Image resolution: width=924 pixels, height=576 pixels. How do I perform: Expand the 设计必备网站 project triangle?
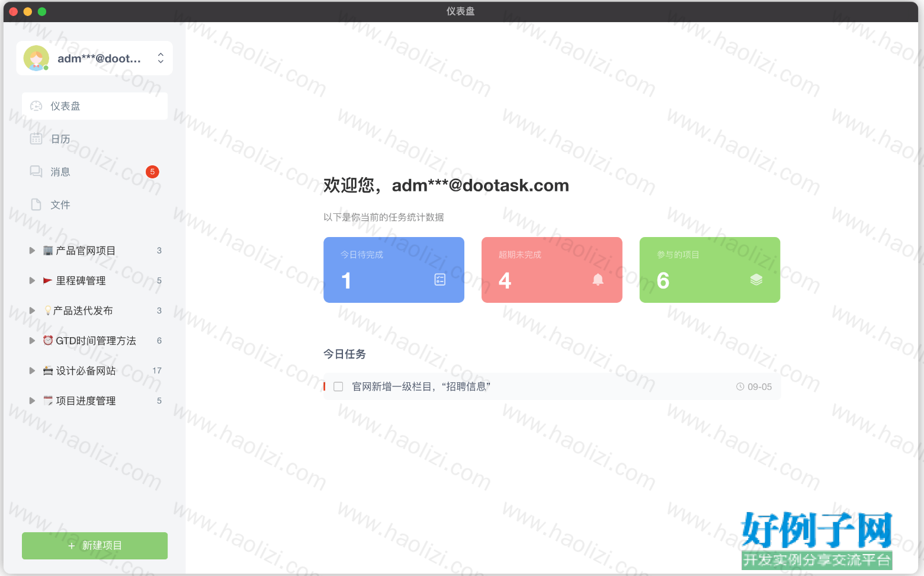point(32,371)
